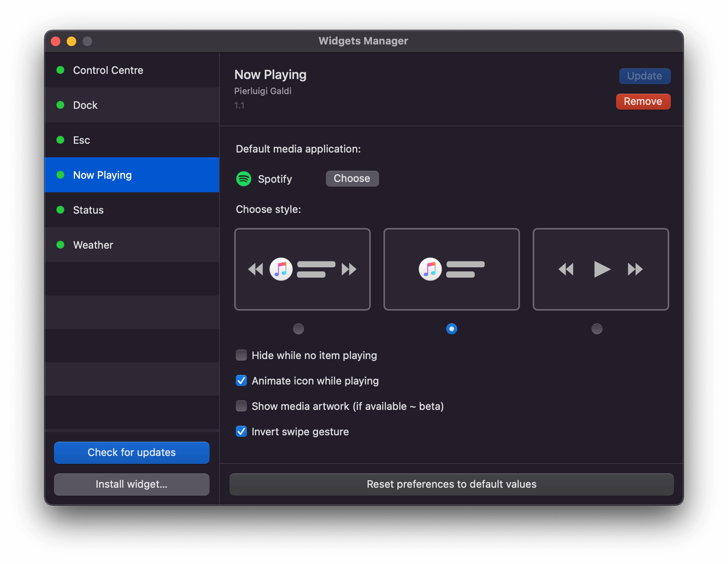The width and height of the screenshot is (728, 564).
Task: Enable Show media artwork option
Action: coord(241,406)
